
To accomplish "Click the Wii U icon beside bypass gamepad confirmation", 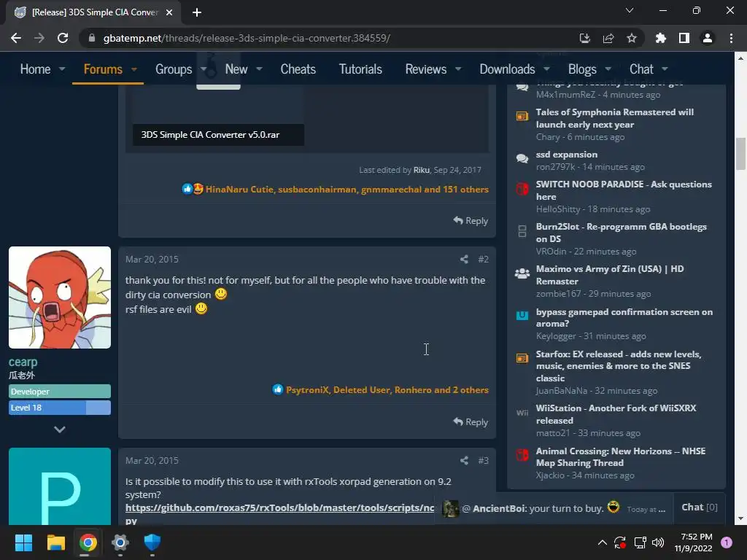I will (522, 315).
